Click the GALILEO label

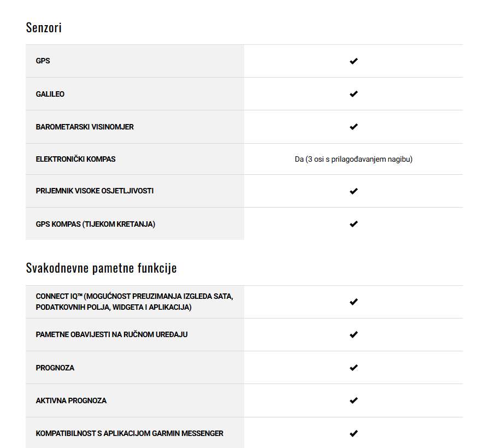(50, 94)
